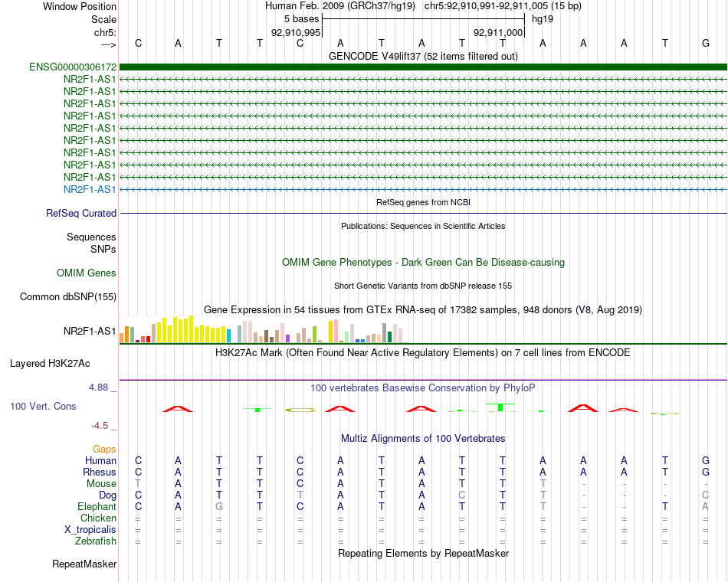Click the 4.88 PhyloP upper scale value
Viewport: 728px width, 582px height.
click(x=99, y=387)
